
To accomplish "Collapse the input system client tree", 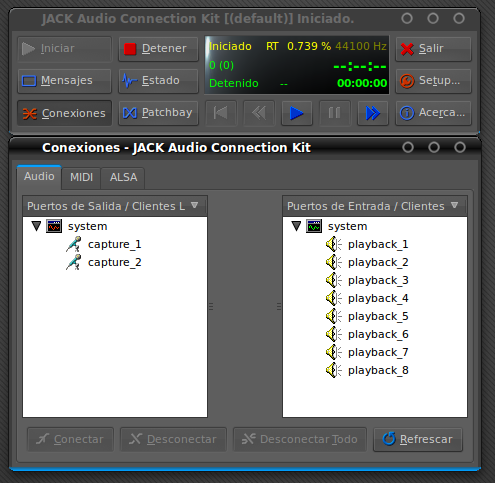I will click(x=296, y=226).
